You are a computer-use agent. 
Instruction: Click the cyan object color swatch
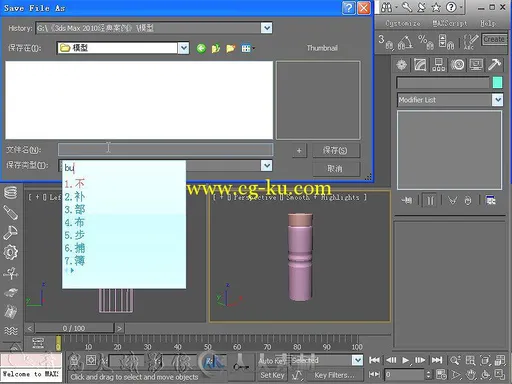tap(497, 82)
